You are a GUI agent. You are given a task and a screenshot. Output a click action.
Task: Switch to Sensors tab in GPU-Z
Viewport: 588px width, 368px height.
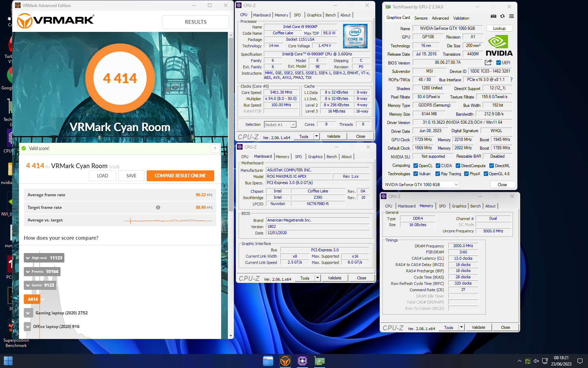pos(421,18)
